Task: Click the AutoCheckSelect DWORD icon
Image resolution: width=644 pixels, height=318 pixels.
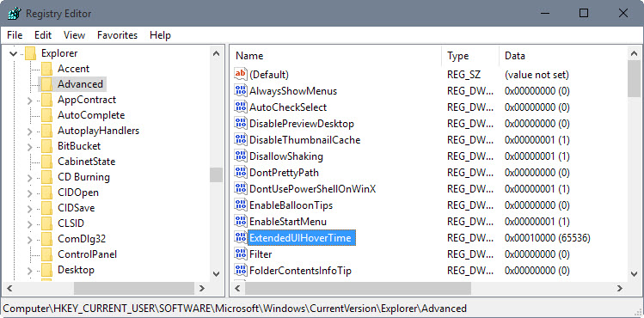Action: coord(240,107)
